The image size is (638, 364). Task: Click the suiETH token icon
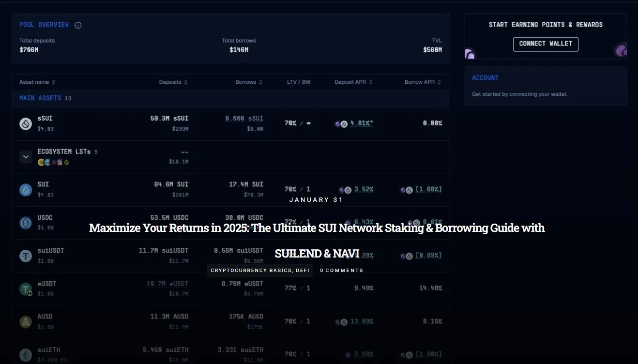[x=25, y=354]
